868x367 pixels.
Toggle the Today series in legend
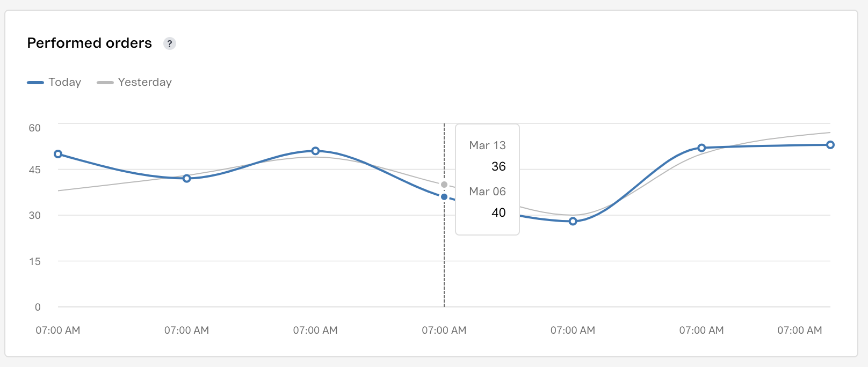tap(64, 82)
